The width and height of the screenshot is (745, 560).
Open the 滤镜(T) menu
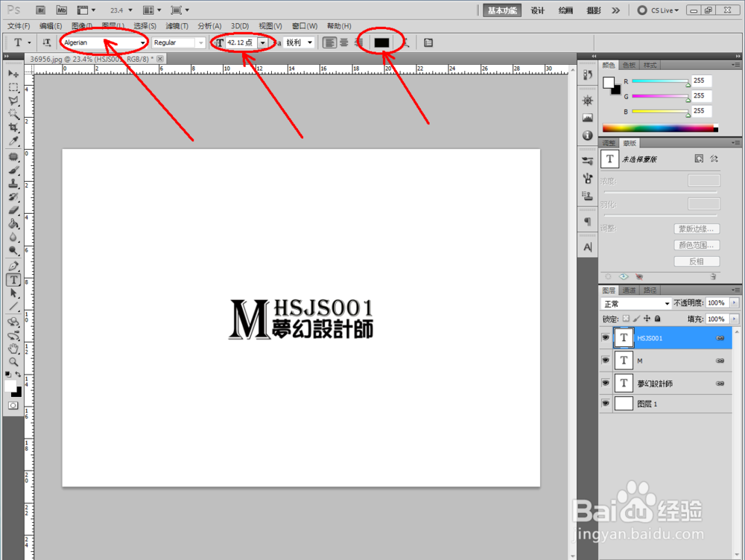click(177, 25)
